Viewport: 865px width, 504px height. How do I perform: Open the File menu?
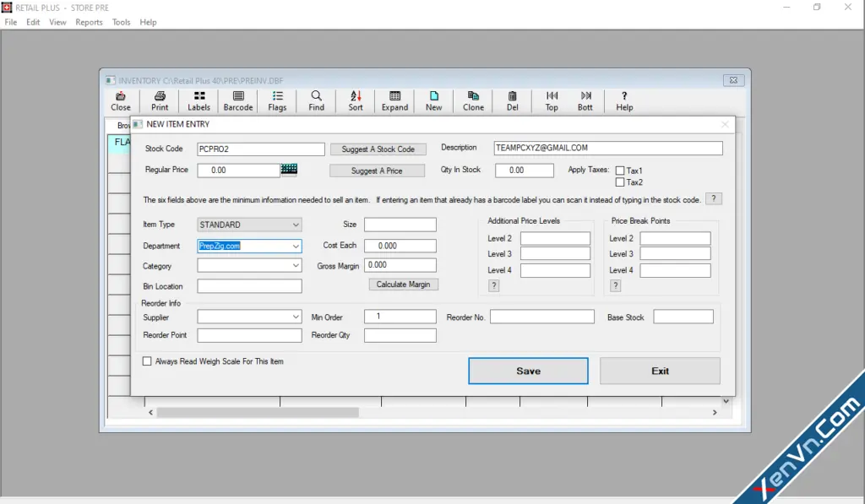11,22
